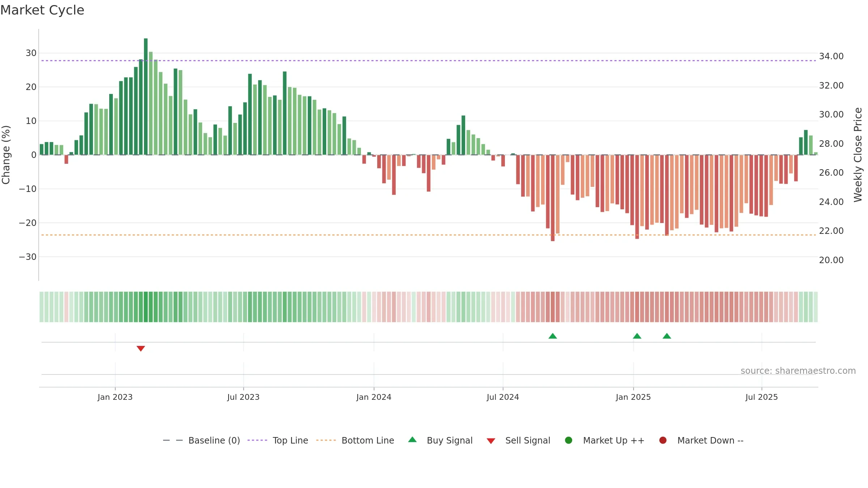Click the Jul 2025 axis label
868x488 pixels.
(762, 397)
